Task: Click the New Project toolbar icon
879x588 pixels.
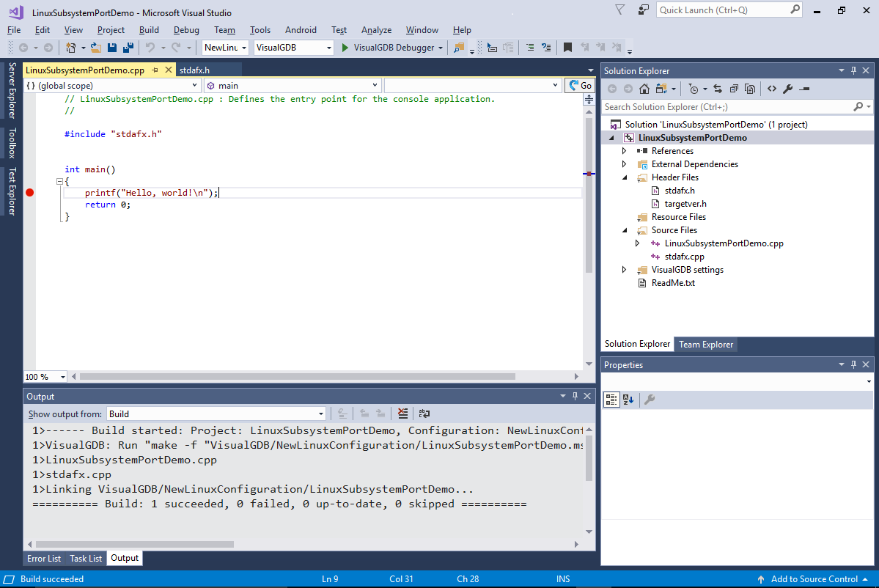Action: click(x=70, y=48)
